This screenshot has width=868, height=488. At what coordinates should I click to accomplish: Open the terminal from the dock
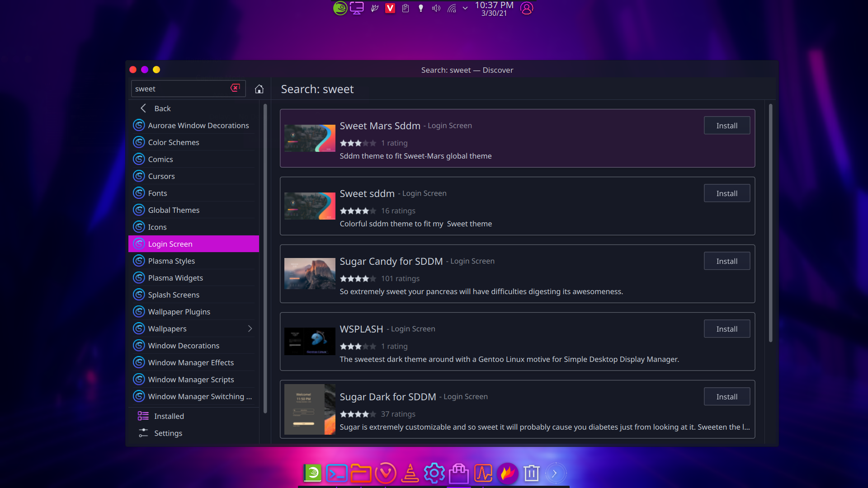[x=337, y=473]
